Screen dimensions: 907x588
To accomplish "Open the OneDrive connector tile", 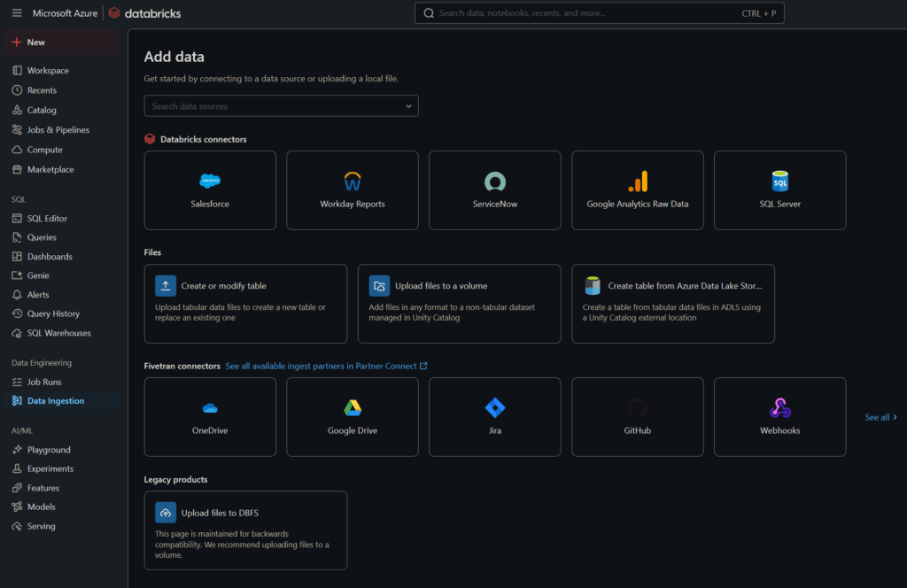I will (x=210, y=417).
